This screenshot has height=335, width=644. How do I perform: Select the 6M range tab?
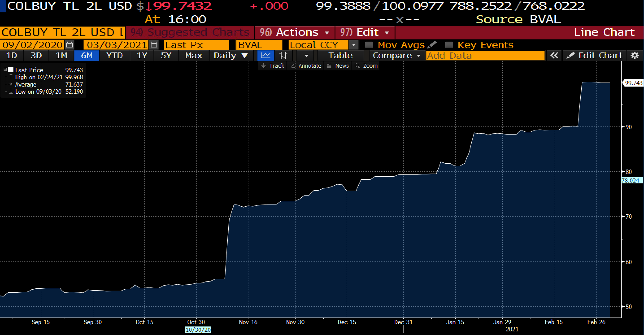(87, 56)
